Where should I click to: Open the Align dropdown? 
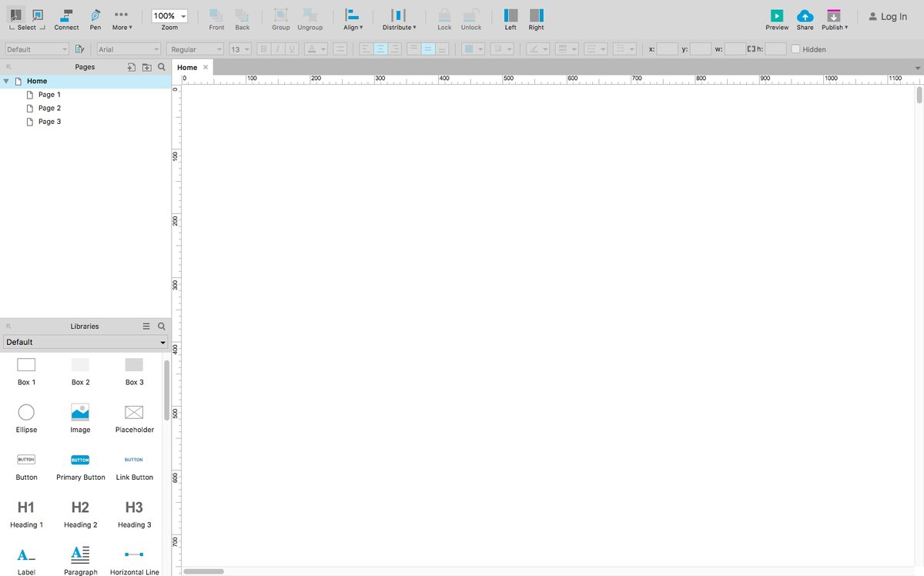tap(353, 19)
